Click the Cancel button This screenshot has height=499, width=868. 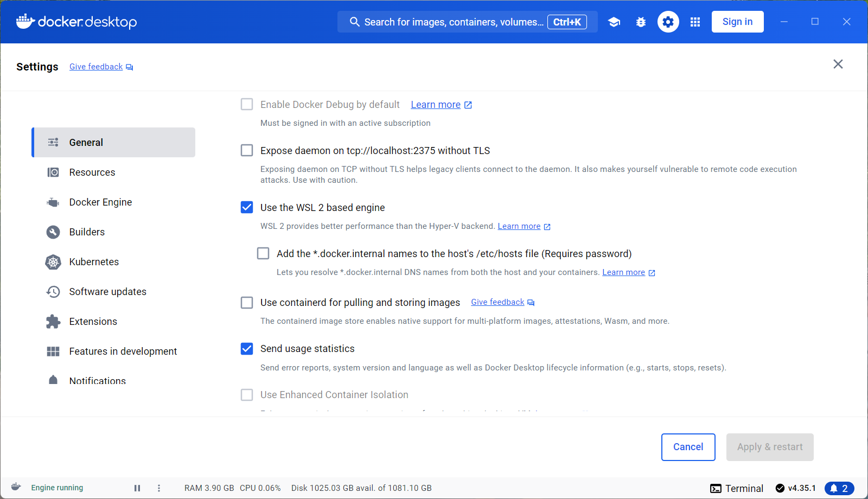tap(688, 447)
